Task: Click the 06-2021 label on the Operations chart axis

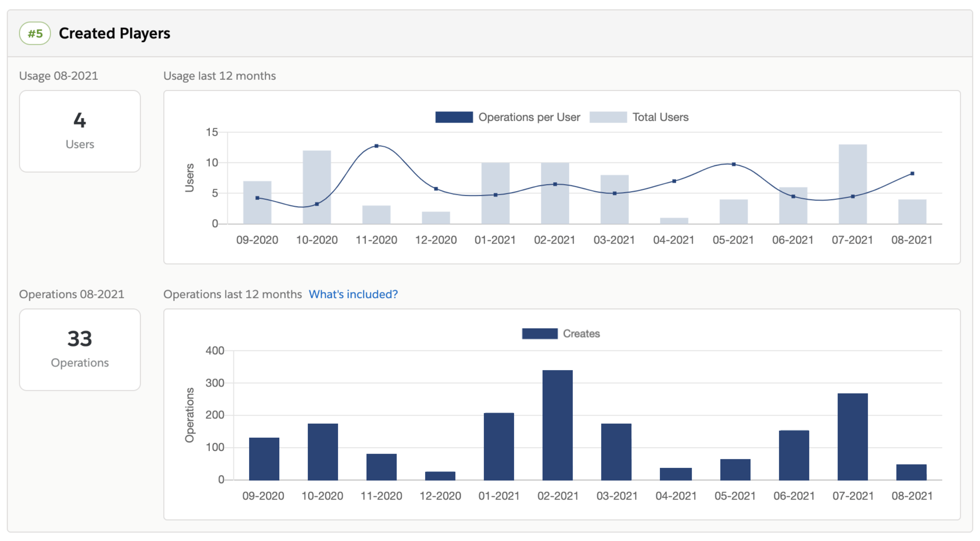Action: coord(794,496)
